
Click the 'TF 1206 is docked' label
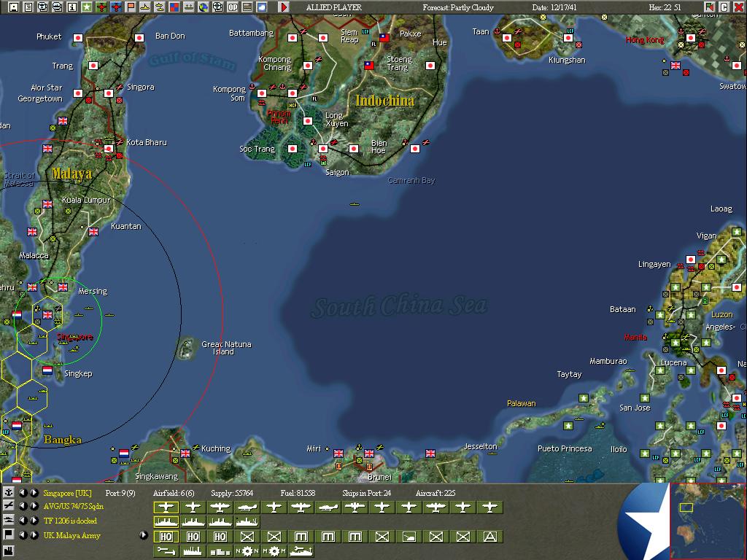70,521
